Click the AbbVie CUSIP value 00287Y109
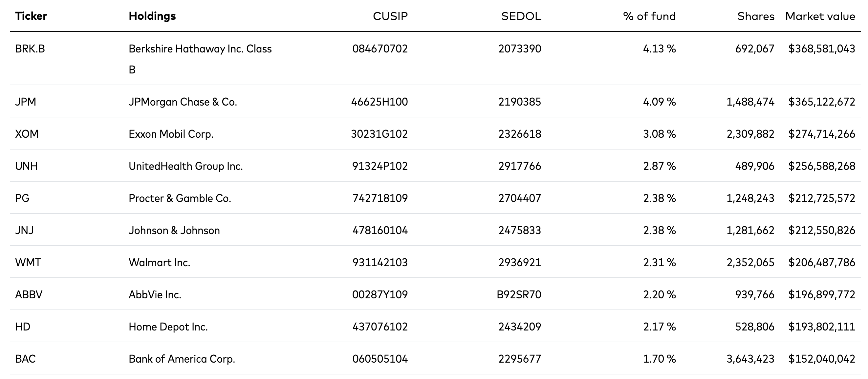This screenshot has height=379, width=868. (380, 294)
